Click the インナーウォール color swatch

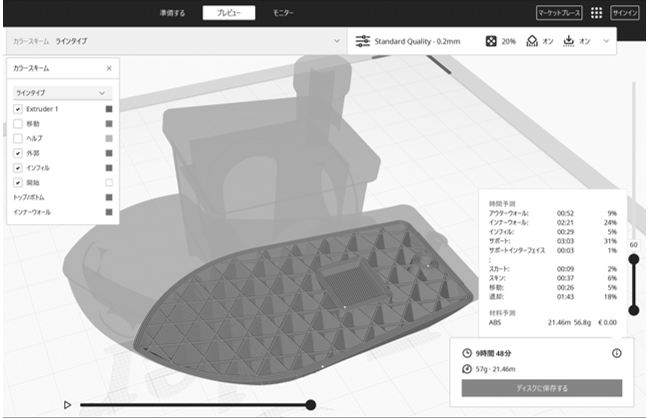tap(109, 212)
